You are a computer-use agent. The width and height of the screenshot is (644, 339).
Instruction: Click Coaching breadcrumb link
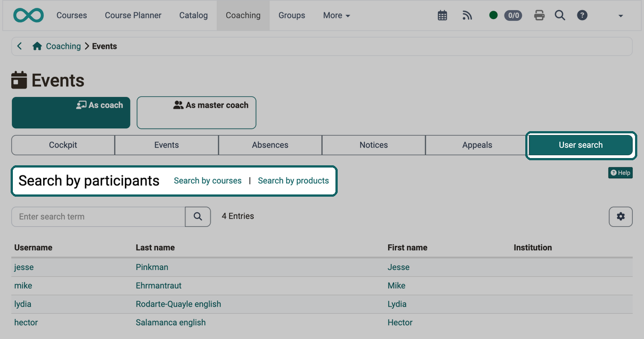63,46
